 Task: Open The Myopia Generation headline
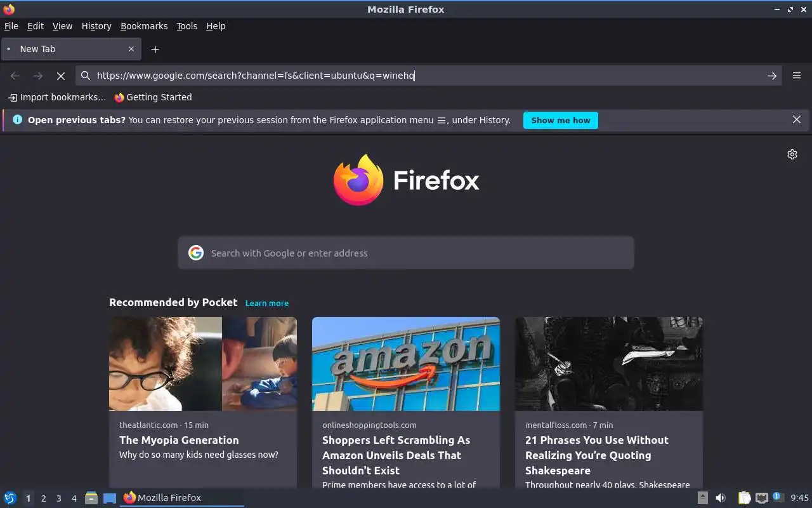(x=179, y=440)
